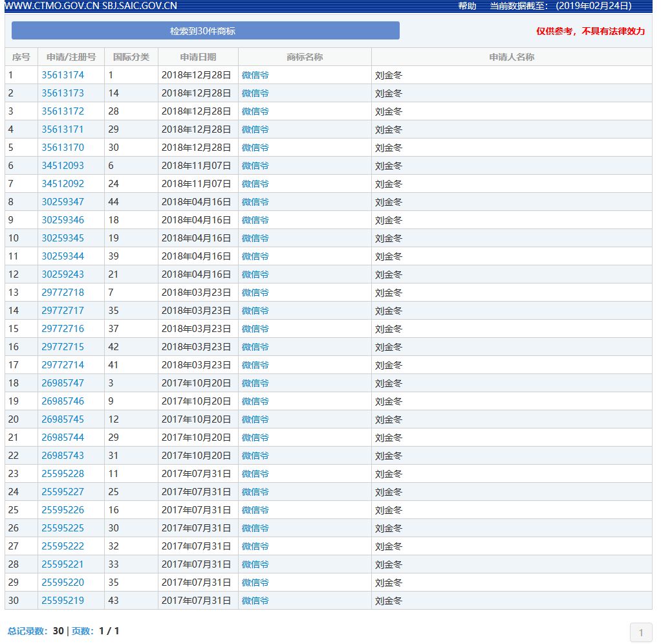Viewport: 661px width, 644px height.
Task: Open registration number 30259347
Action: pyautogui.click(x=63, y=202)
